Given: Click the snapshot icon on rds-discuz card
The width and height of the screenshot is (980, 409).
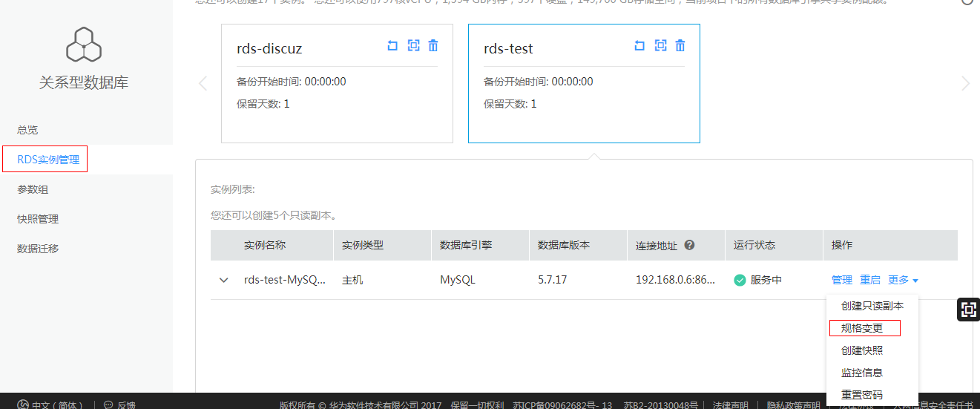Looking at the screenshot, I should click(x=413, y=45).
